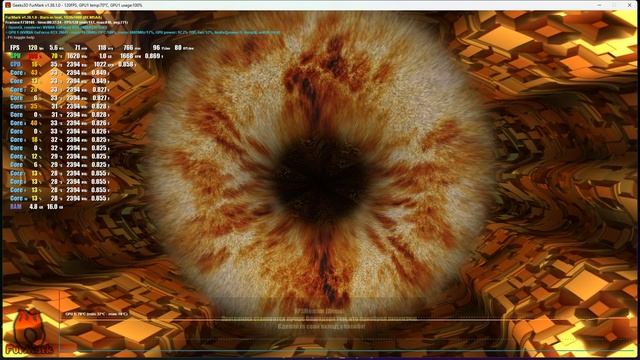
Task: Click the Core row showing 43 % load
Action: click(x=59, y=73)
